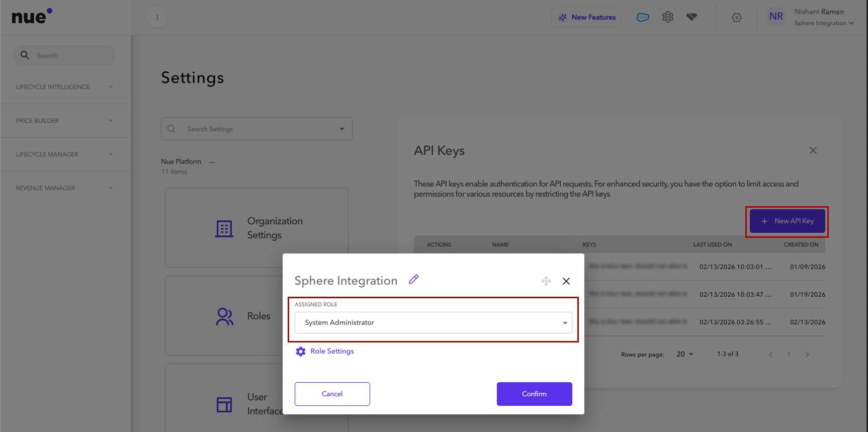Click the three-dot menu button

pos(157,18)
